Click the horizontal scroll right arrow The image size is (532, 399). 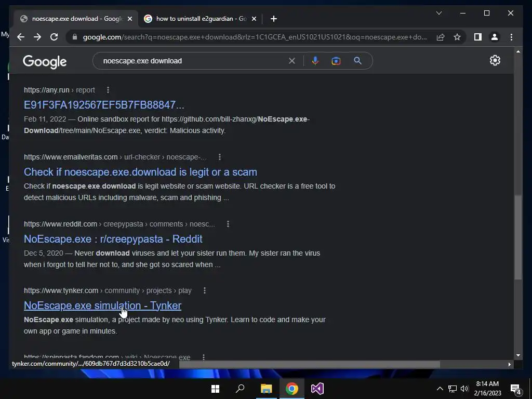(x=510, y=364)
